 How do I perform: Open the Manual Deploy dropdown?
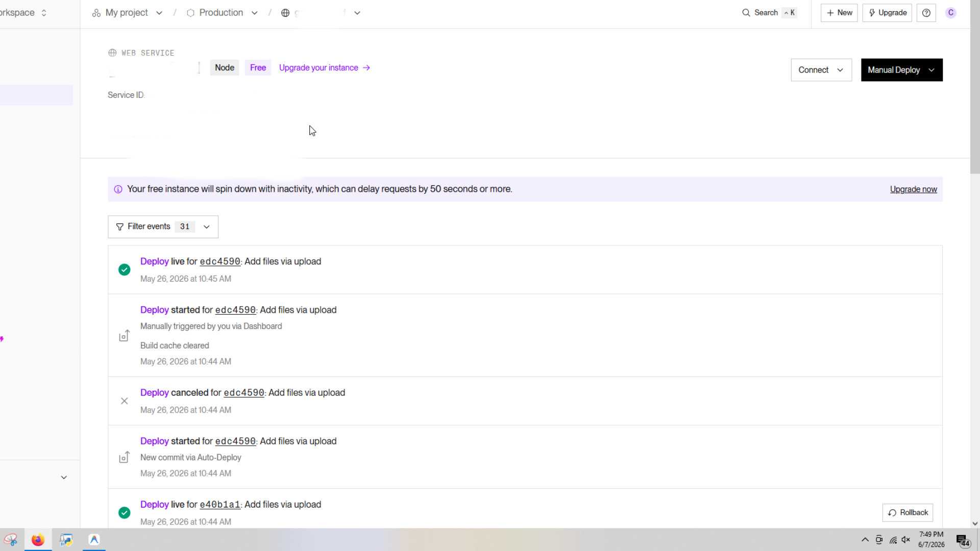[901, 70]
